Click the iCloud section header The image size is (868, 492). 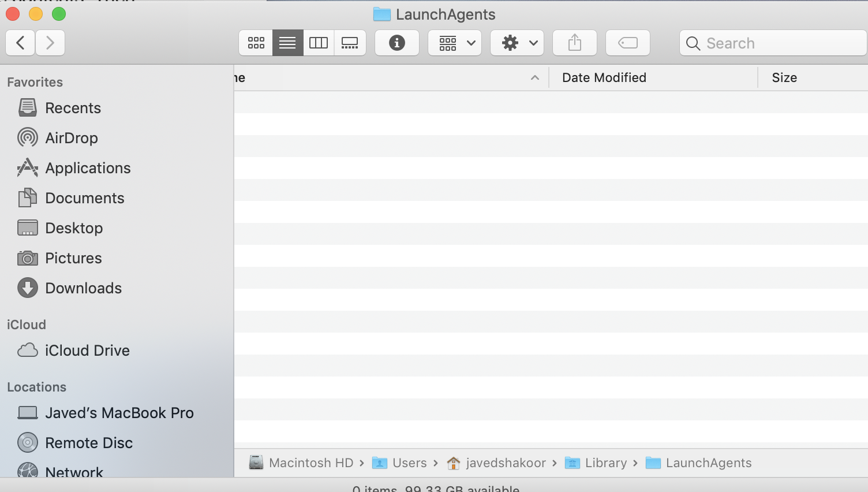click(27, 325)
